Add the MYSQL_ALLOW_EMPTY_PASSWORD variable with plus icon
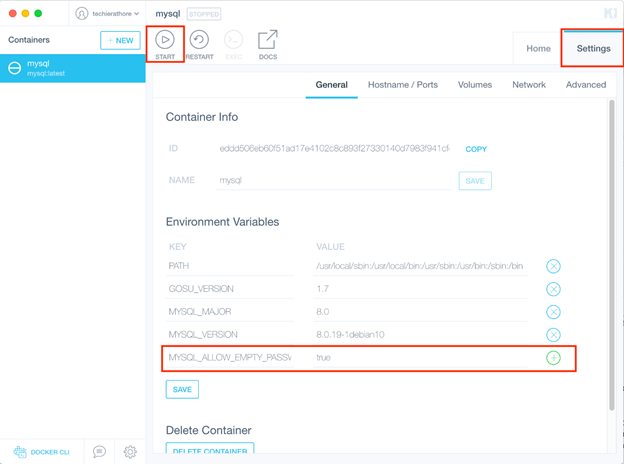Viewport: 624px width, 464px height. coord(553,358)
